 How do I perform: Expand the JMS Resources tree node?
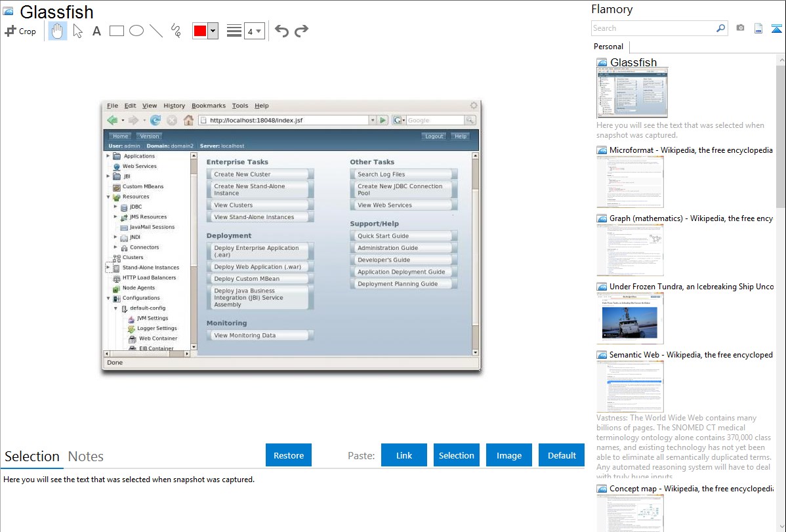pyautogui.click(x=115, y=217)
